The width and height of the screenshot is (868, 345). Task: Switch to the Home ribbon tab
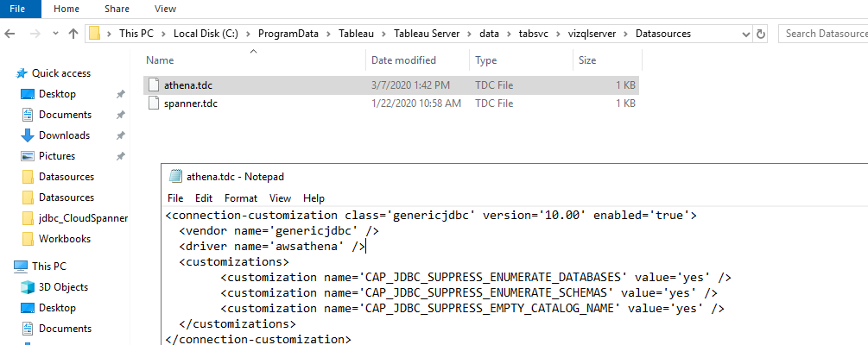click(66, 9)
